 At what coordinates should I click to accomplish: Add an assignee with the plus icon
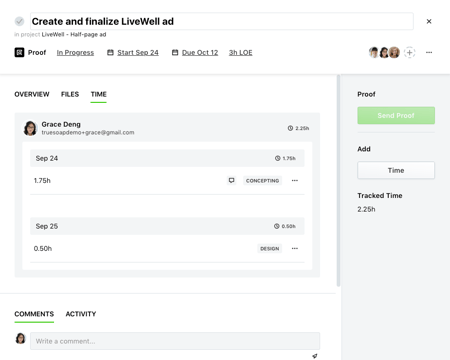pos(410,52)
